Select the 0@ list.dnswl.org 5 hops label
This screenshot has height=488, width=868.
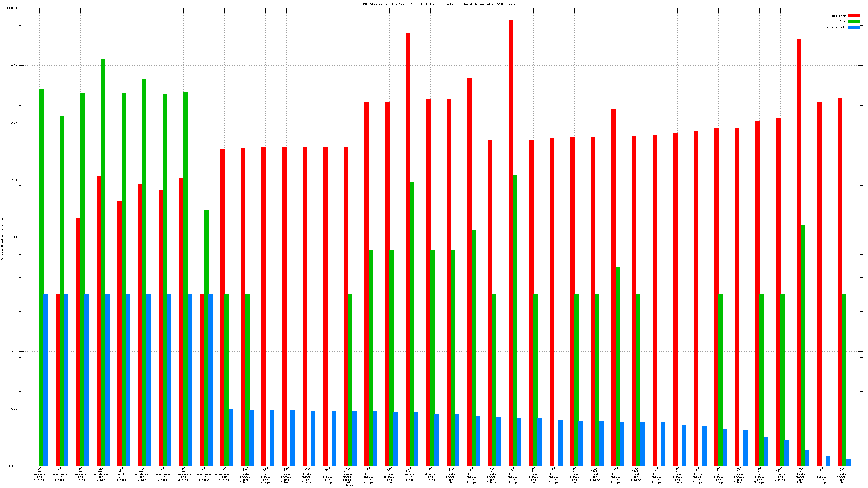[x=636, y=474]
